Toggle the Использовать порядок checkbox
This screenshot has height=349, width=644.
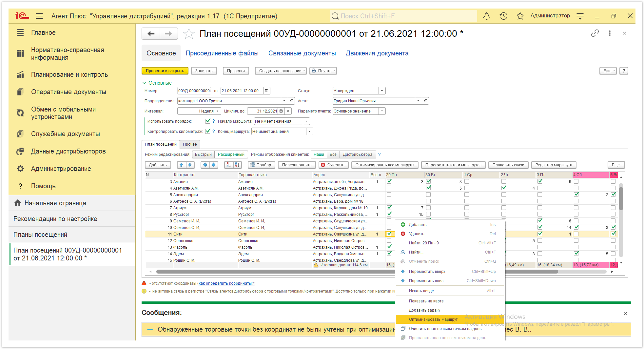208,121
